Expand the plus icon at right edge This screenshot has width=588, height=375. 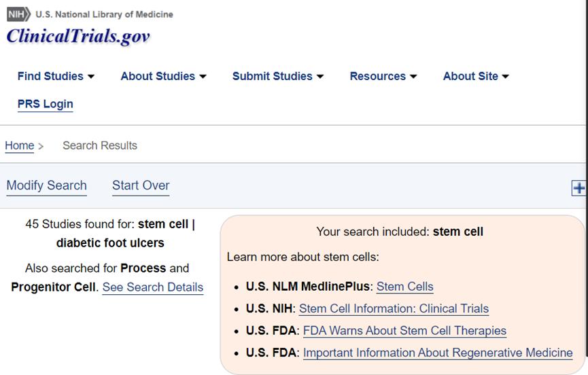578,188
